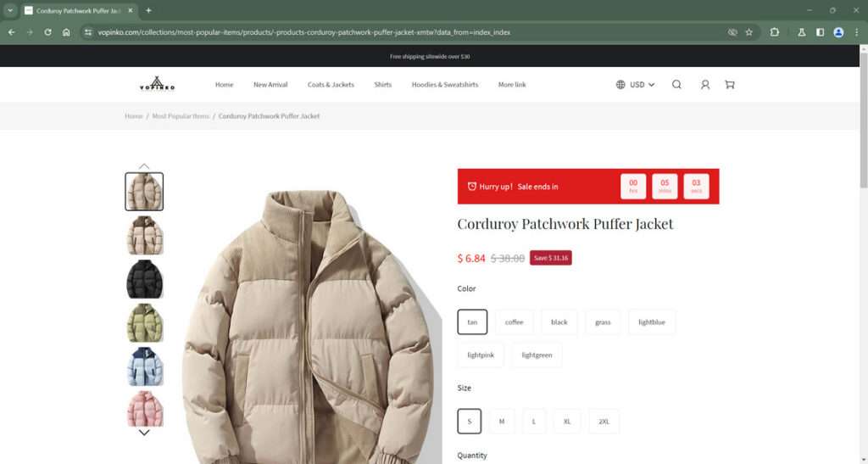Open the browser extensions puzzle icon
This screenshot has width=868, height=464.
pos(775,32)
